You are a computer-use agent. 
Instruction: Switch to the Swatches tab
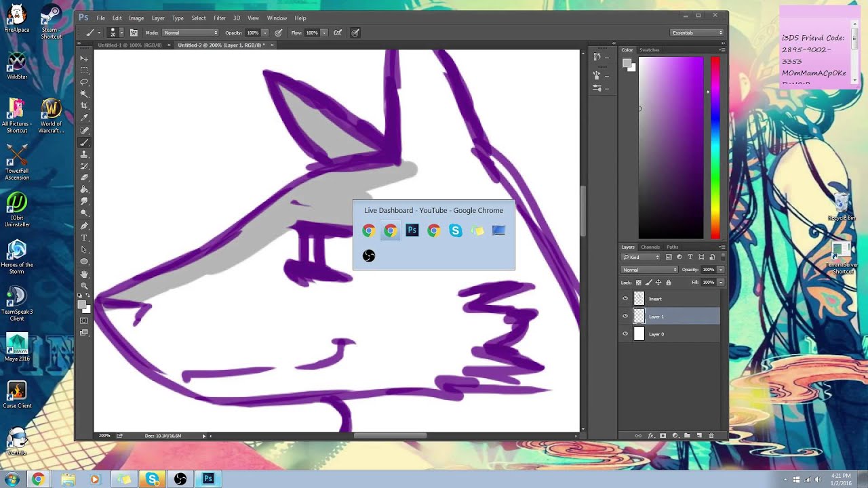point(650,49)
